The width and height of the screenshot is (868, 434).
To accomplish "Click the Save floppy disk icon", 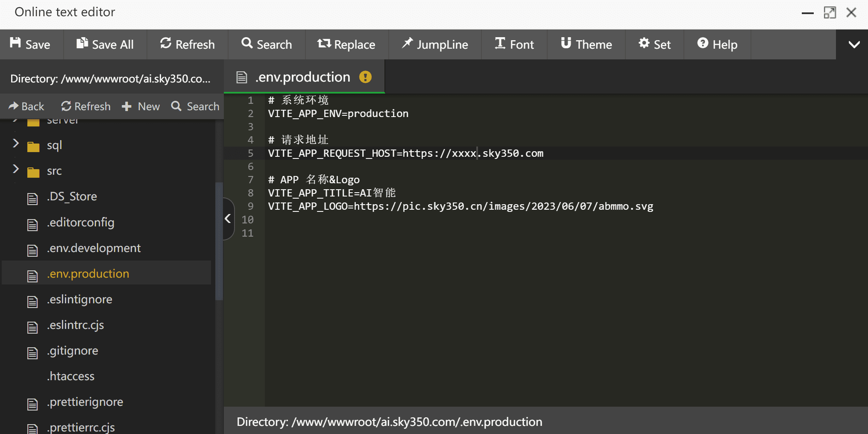I will 16,44.
